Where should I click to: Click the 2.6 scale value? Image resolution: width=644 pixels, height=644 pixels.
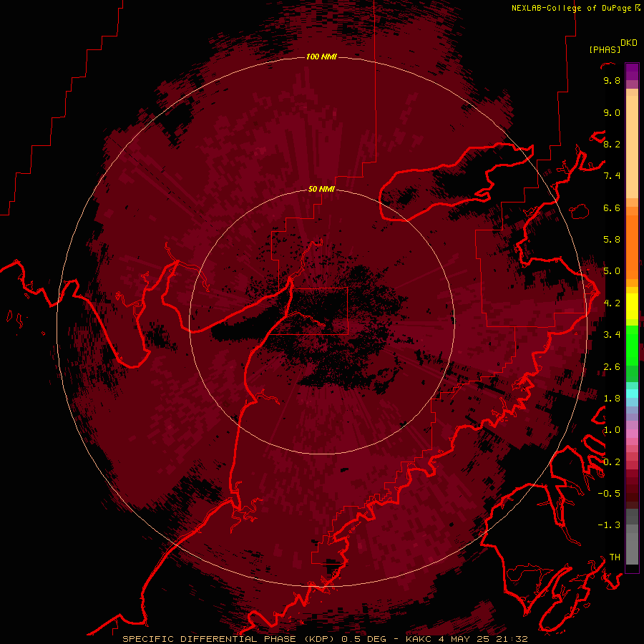pos(612,367)
